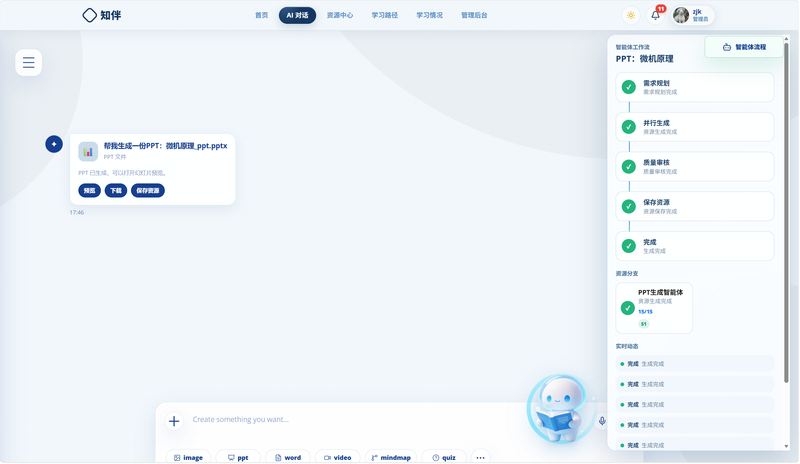Click the 下载 button

116,190
